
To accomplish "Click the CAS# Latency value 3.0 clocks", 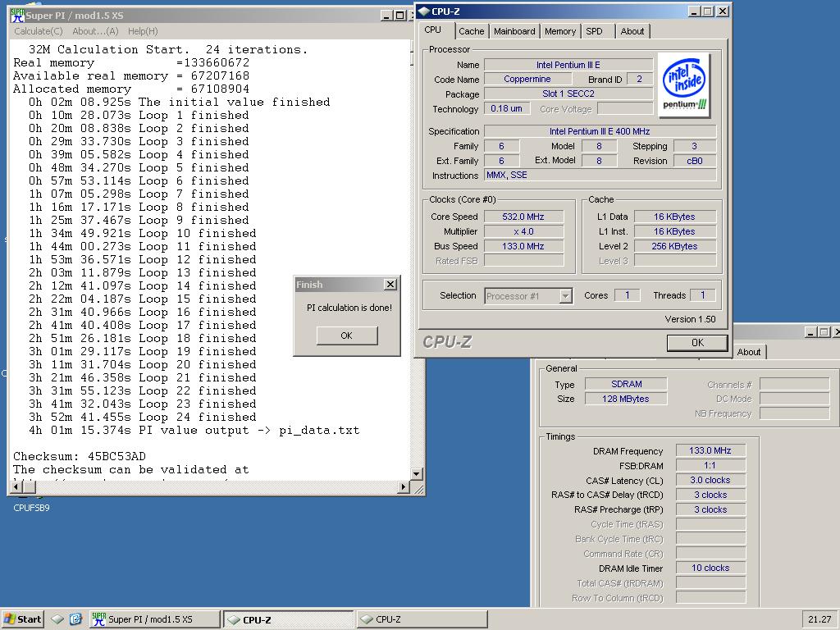I will coord(710,480).
